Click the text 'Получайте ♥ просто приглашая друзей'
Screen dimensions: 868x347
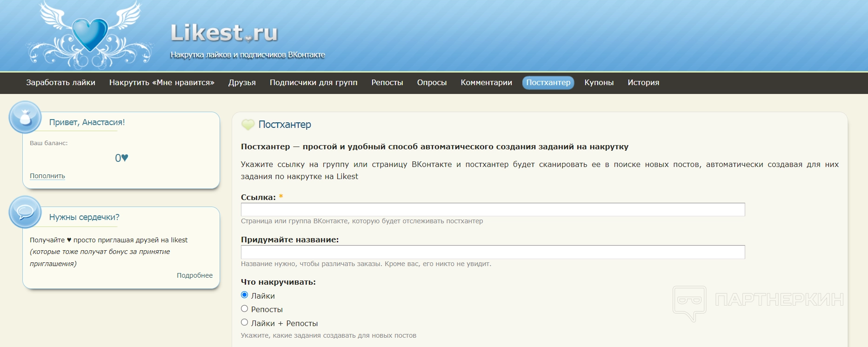coord(109,240)
